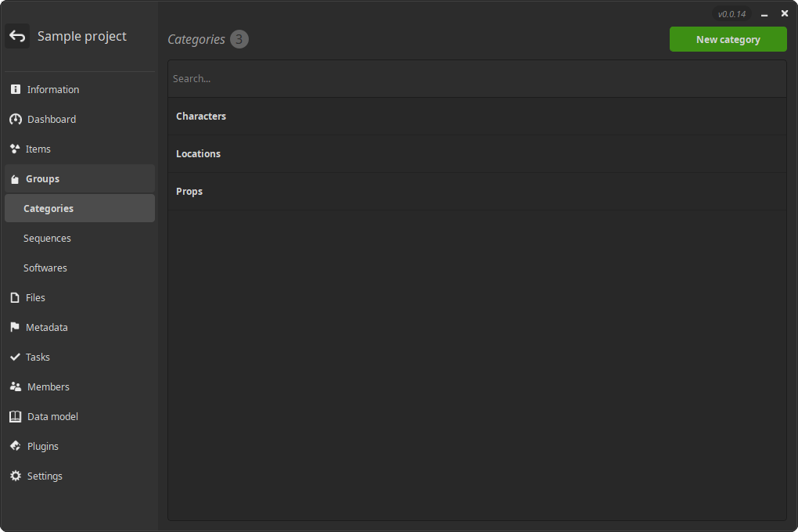Image resolution: width=798 pixels, height=532 pixels.
Task: Click the Dashboard gauge icon
Action: pyautogui.click(x=15, y=120)
